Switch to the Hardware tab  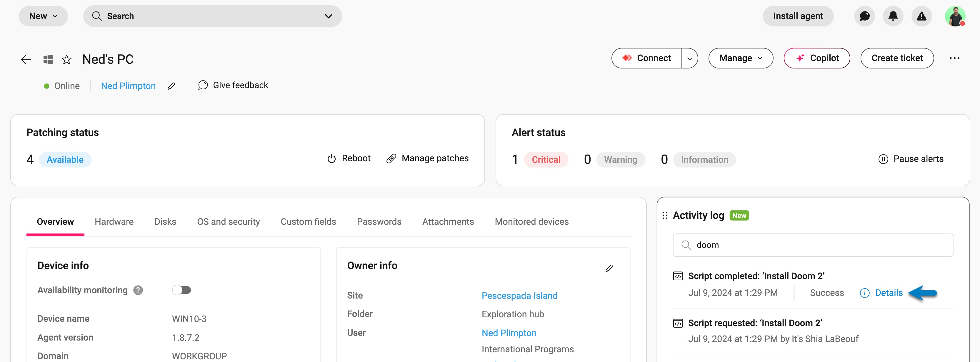click(114, 222)
